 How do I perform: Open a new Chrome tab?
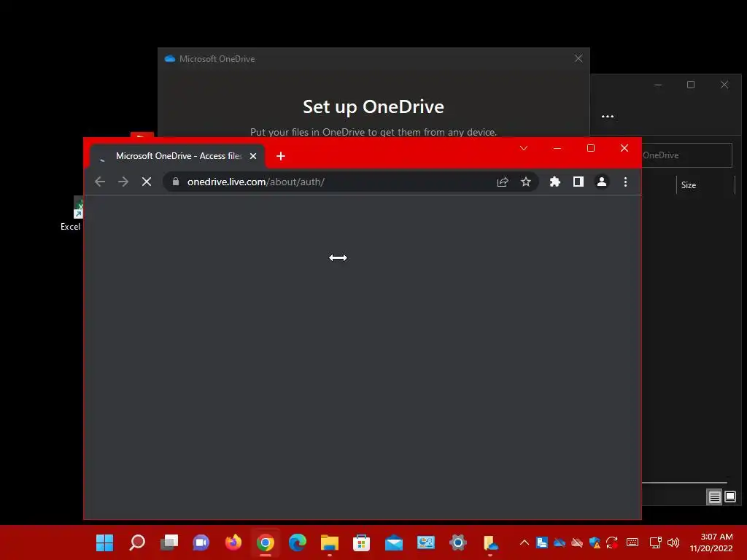click(281, 156)
